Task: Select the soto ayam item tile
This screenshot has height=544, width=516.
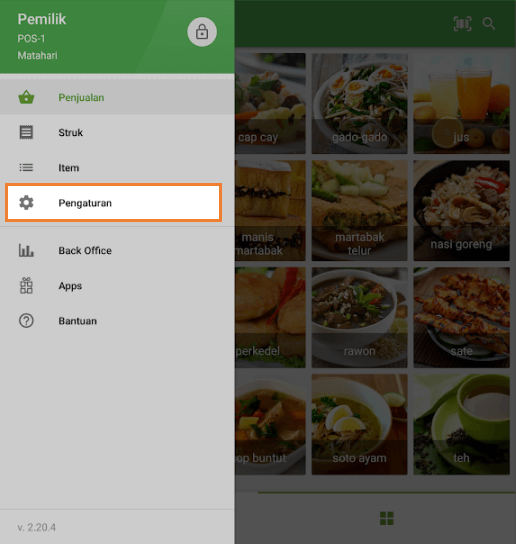Action: coord(359,424)
